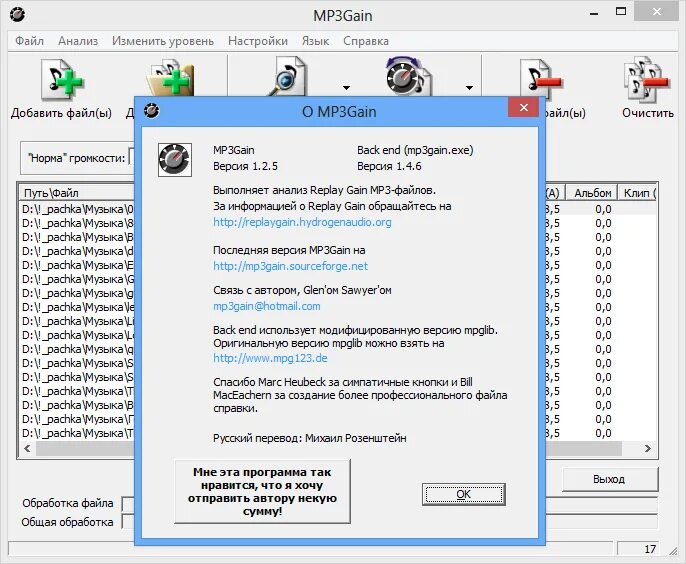This screenshot has height=564, width=686.
Task: Open the analysis button dropdown arrow
Action: (x=346, y=88)
